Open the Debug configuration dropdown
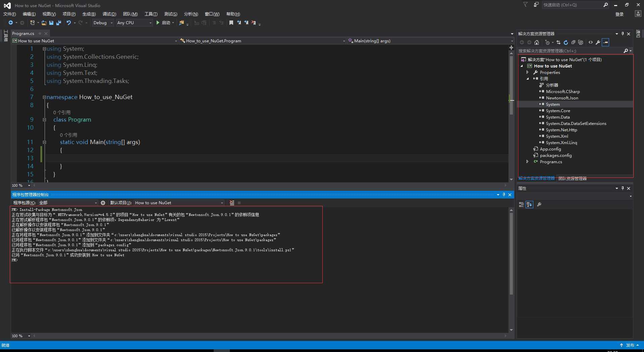Image resolution: width=644 pixels, height=352 pixels. 103,23
